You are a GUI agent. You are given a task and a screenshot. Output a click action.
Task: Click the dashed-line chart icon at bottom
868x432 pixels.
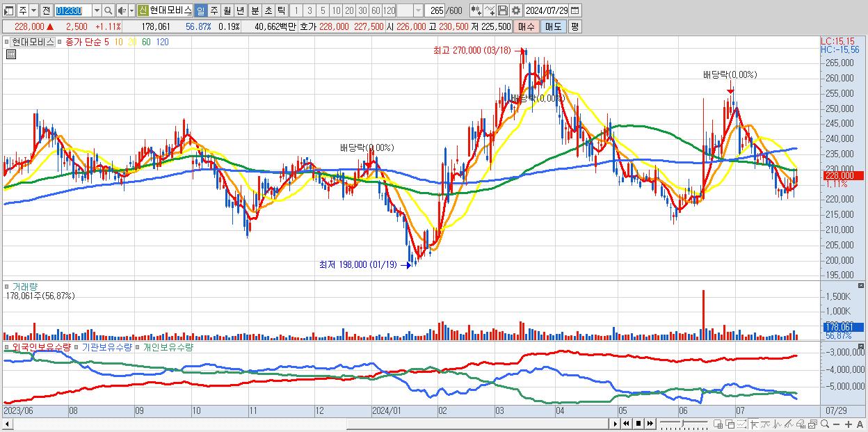tap(741, 424)
